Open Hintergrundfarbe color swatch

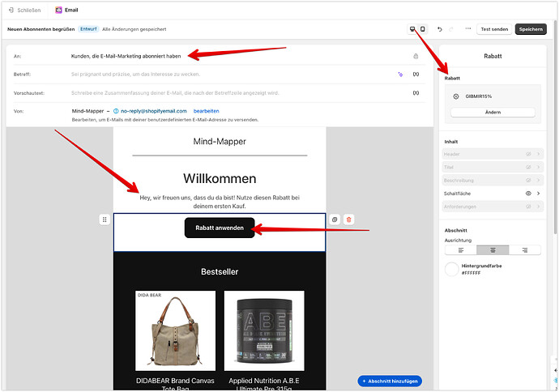pyautogui.click(x=452, y=269)
